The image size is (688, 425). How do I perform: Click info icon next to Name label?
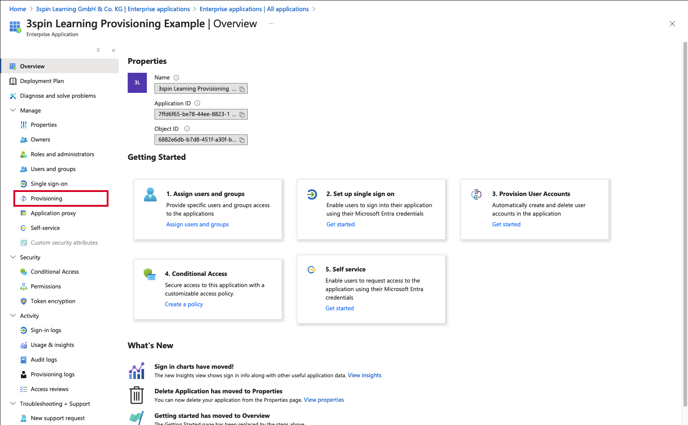coord(176,78)
